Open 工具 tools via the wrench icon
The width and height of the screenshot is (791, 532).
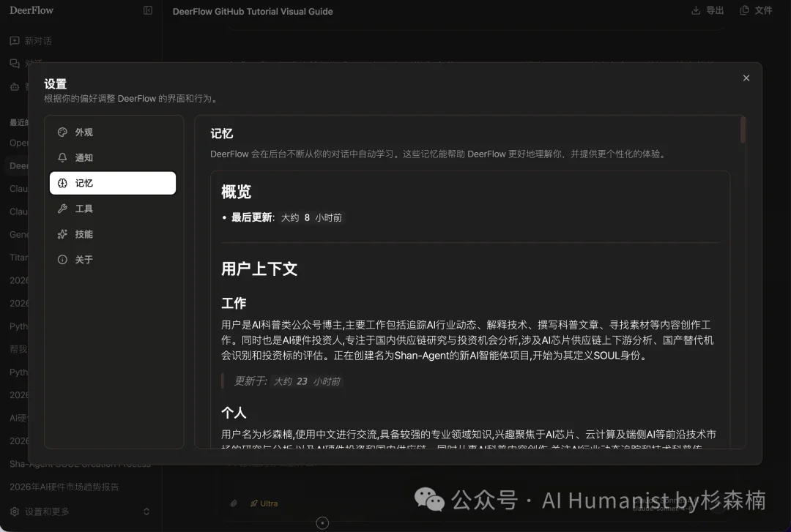click(x=63, y=208)
